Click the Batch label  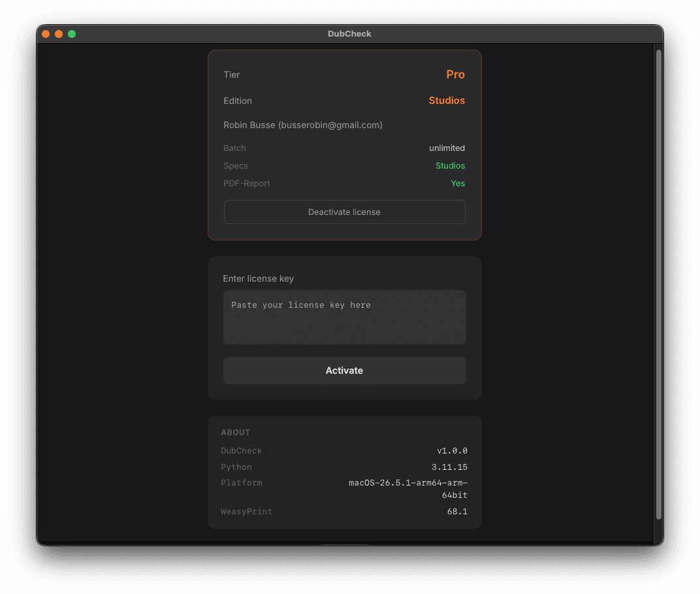[x=234, y=148]
